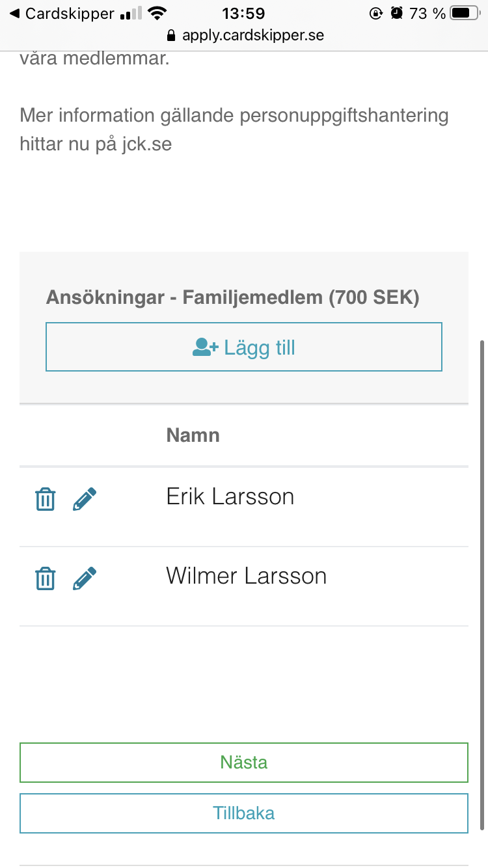488x868 pixels.
Task: Click the Namn column header
Action: click(x=193, y=435)
